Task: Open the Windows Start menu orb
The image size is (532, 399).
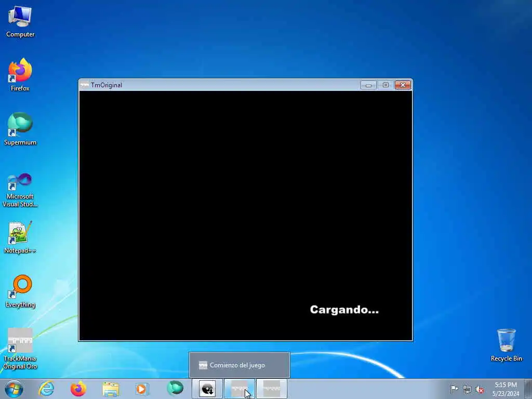Action: pyautogui.click(x=14, y=389)
